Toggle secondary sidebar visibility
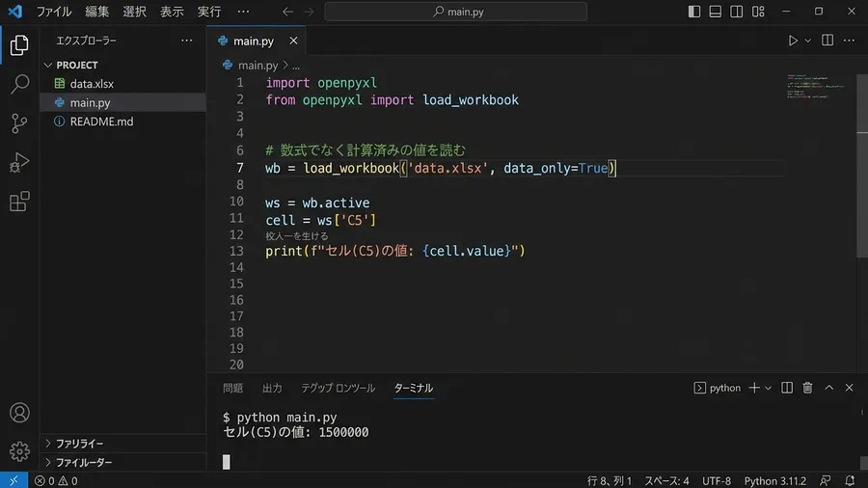Image resolution: width=868 pixels, height=488 pixels. [x=736, y=12]
